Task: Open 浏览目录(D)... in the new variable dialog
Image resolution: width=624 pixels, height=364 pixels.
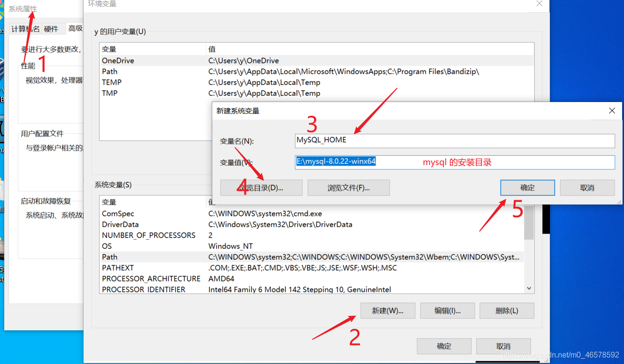Action: pyautogui.click(x=262, y=187)
